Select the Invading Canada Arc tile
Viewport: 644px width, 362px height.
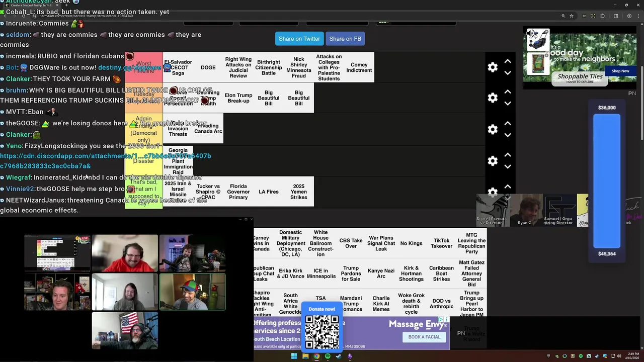pyautogui.click(x=208, y=129)
